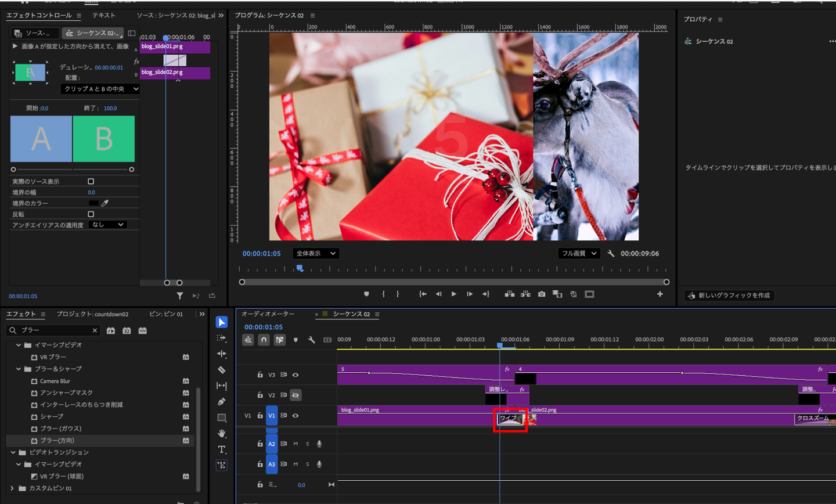This screenshot has height=504, width=836.
Task: Collapse the ブラー&シャープ folder
Action: click(x=19, y=369)
